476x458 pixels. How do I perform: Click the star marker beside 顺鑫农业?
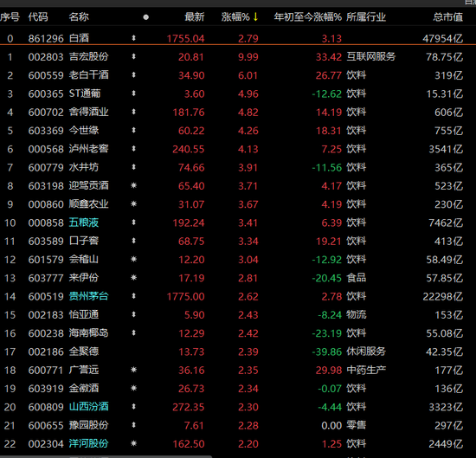coord(133,204)
